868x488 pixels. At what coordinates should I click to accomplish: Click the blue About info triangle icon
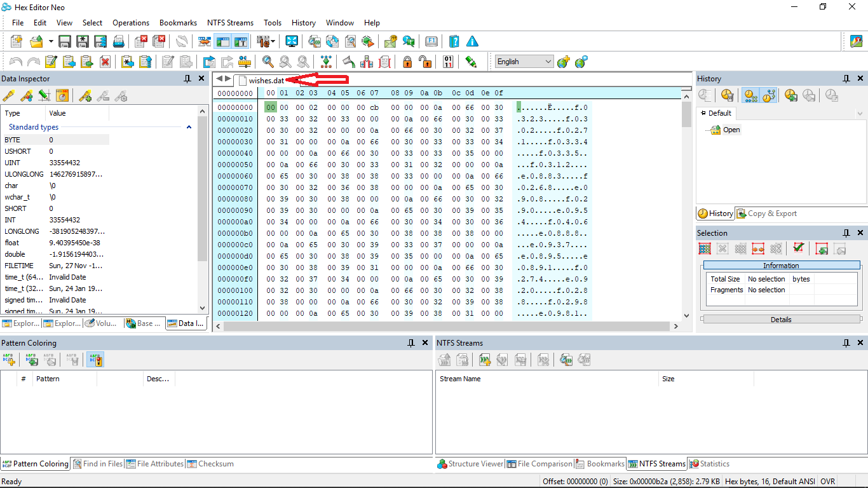click(472, 41)
